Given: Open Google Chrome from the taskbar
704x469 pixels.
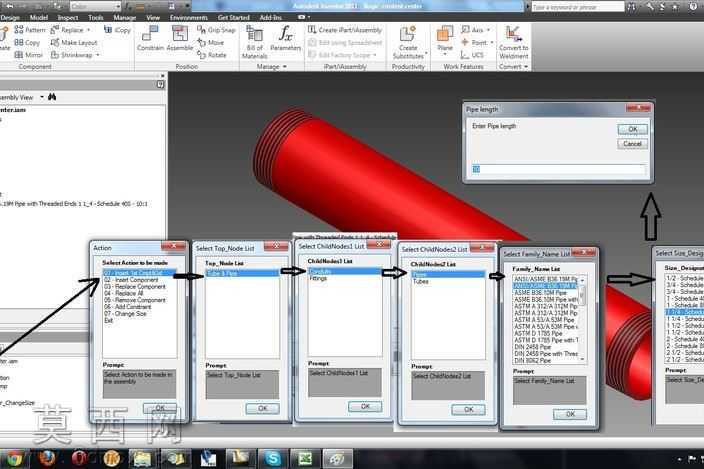Looking at the screenshot, I should coord(13,459).
